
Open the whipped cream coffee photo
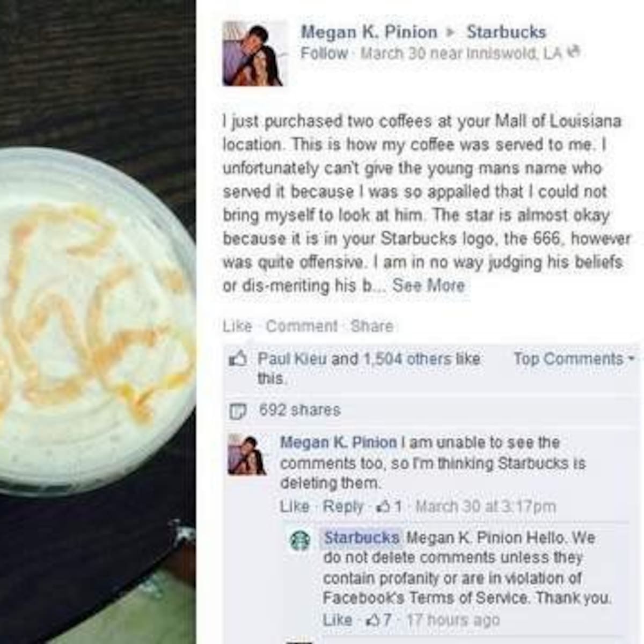98,322
